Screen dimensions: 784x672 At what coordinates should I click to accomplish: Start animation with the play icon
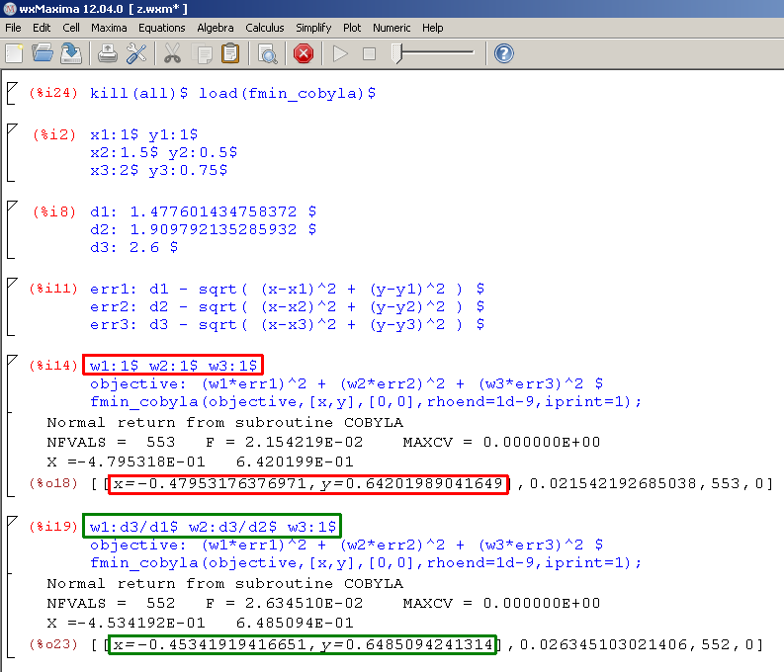coord(340,53)
